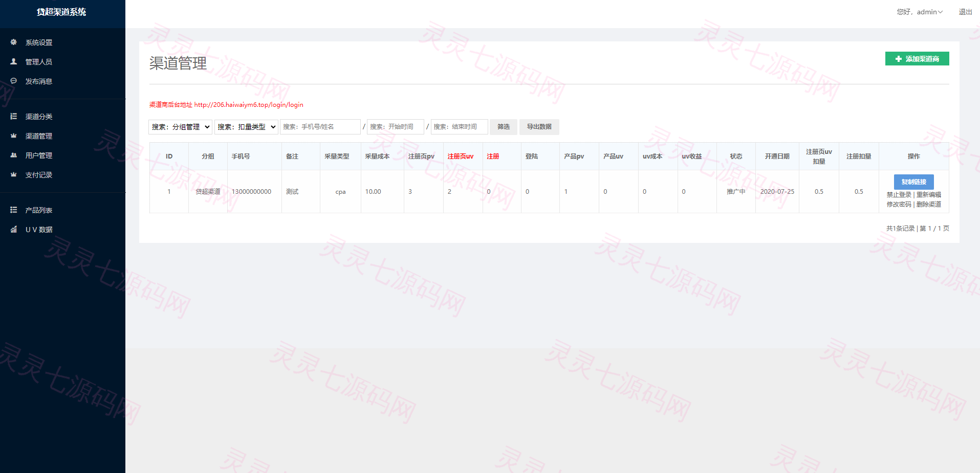Viewport: 980px width, 473px height.
Task: Navigate to 渠道分类
Action: click(39, 117)
